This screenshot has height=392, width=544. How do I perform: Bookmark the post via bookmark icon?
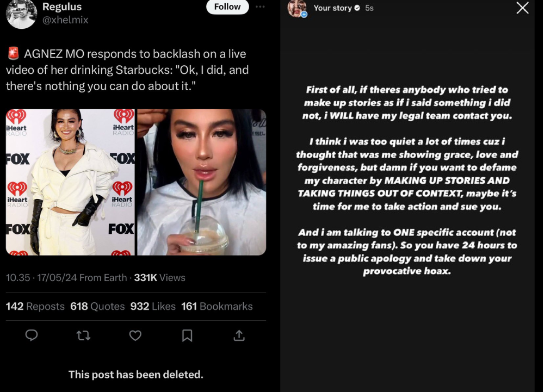pyautogui.click(x=187, y=335)
